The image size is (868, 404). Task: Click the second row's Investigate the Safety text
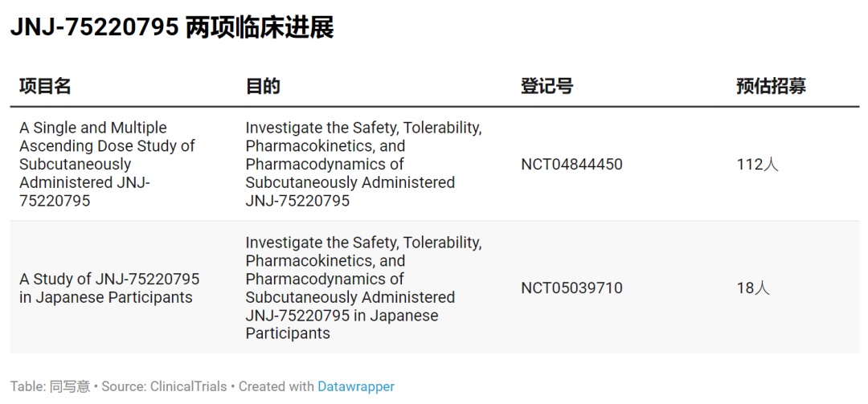[363, 243]
